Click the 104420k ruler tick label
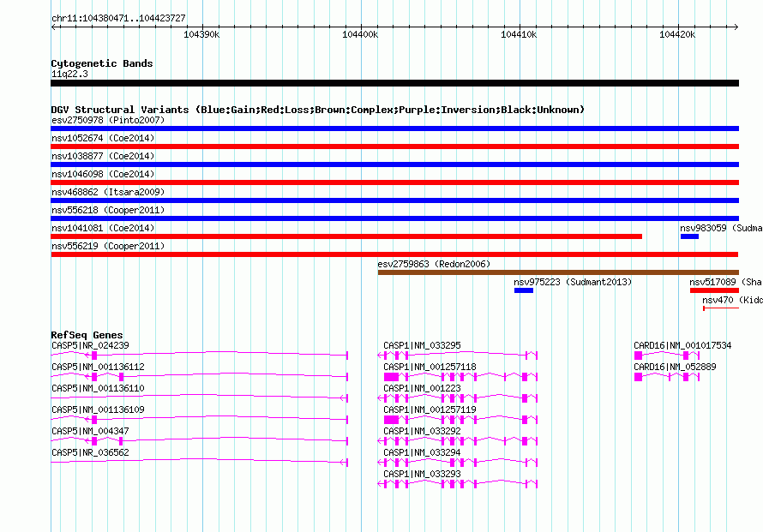763x532 pixels. pyautogui.click(x=677, y=34)
